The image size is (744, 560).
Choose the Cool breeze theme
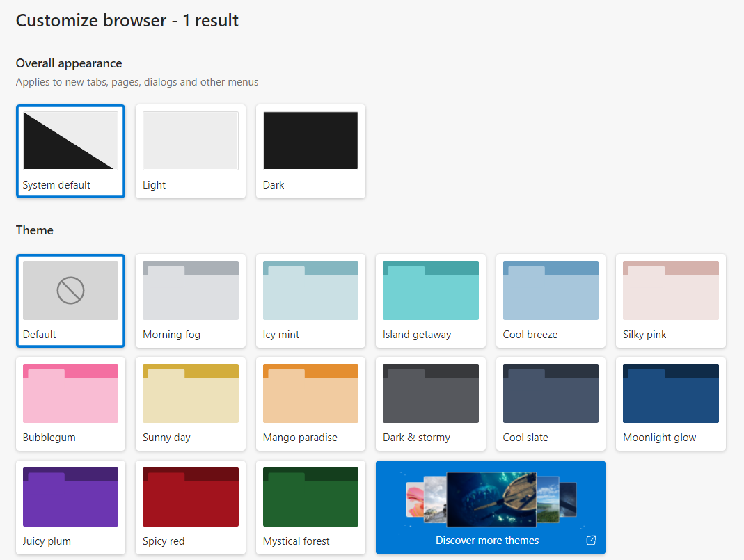[x=551, y=301]
